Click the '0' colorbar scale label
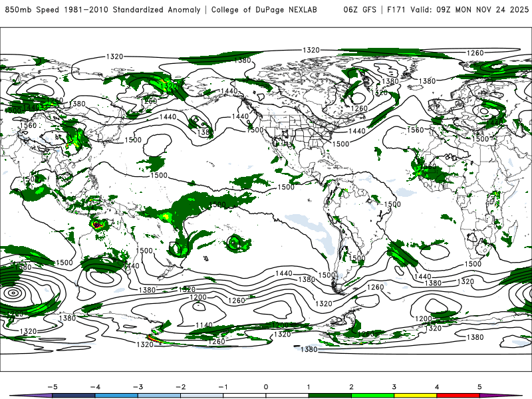This screenshot has height=399, width=532. [x=266, y=387]
